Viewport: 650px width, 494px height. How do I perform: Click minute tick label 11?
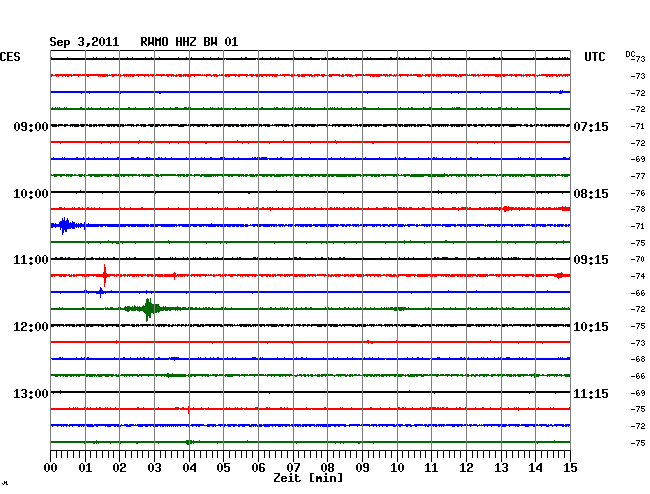432,468
